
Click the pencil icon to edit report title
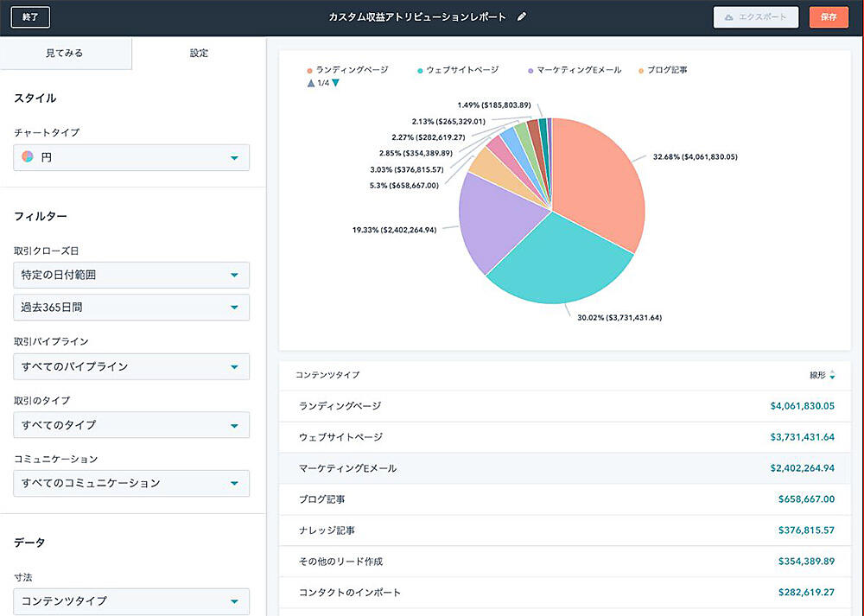pyautogui.click(x=522, y=17)
